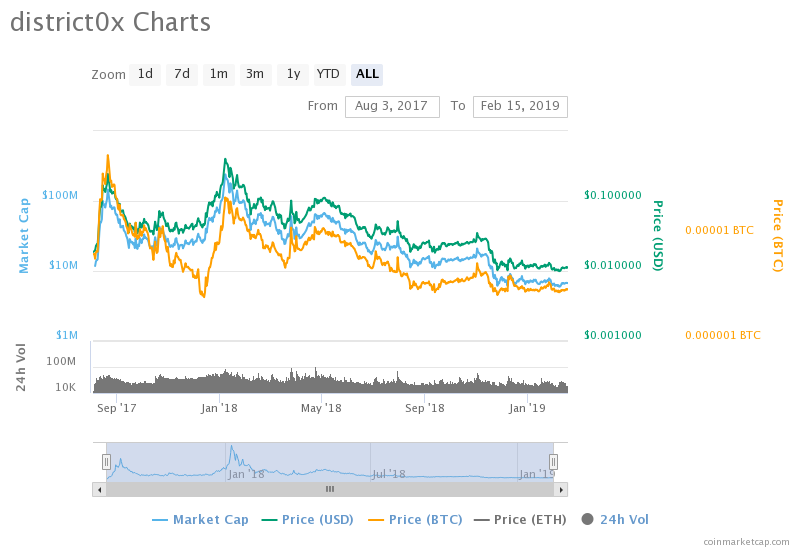Click the Price (USD) axis title
Image resolution: width=800 pixels, height=550 pixels.
tap(658, 236)
